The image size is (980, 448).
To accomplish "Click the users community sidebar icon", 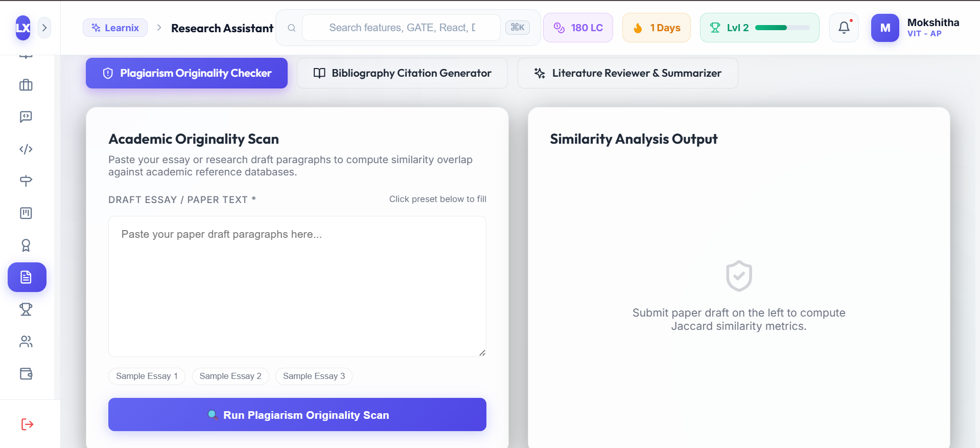I will 26,342.
